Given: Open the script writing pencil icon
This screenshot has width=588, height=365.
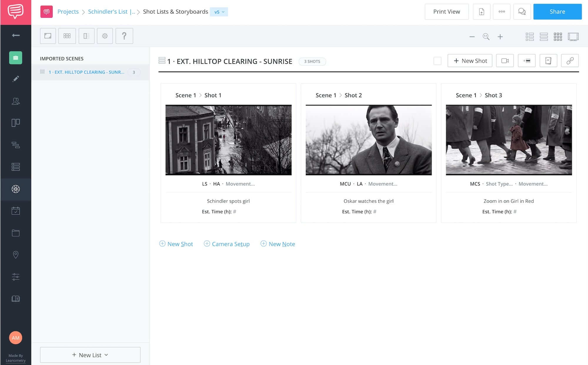Looking at the screenshot, I should 16,79.
